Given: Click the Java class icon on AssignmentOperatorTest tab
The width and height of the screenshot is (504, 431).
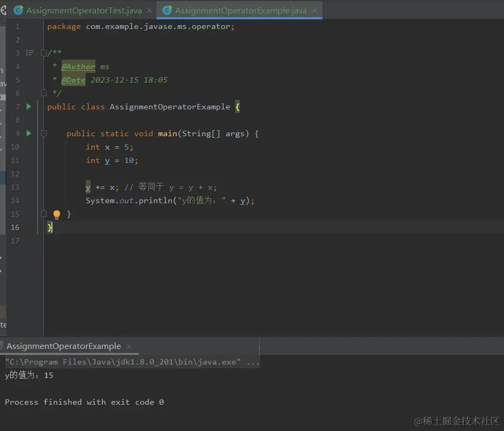Looking at the screenshot, I should click(18, 10).
